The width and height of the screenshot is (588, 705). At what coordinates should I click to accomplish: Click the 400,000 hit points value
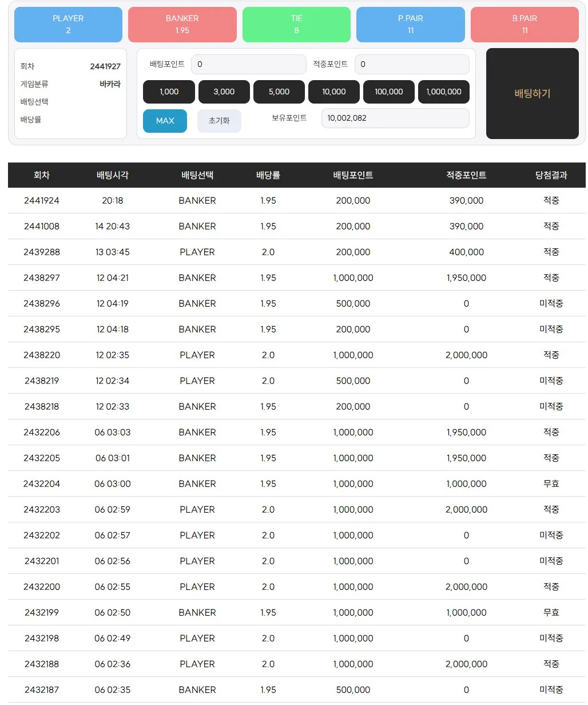click(x=466, y=252)
